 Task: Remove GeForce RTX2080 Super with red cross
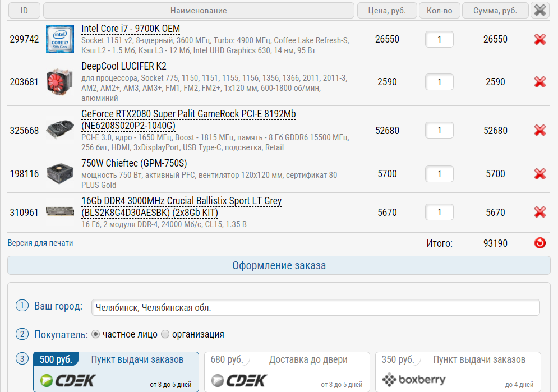[540, 130]
